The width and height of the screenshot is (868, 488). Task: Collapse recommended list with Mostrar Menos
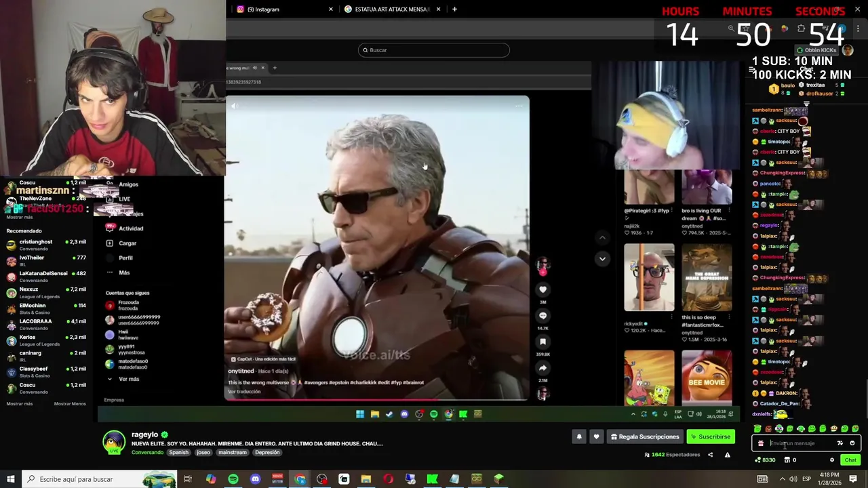pos(70,404)
